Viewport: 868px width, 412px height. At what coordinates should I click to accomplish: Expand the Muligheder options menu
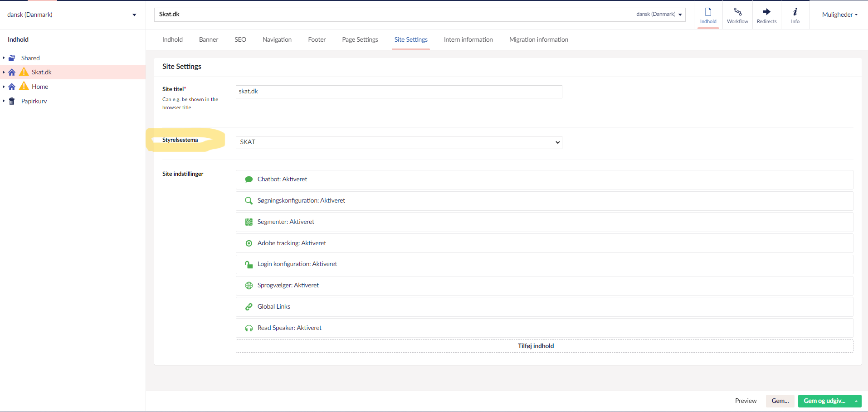click(839, 15)
